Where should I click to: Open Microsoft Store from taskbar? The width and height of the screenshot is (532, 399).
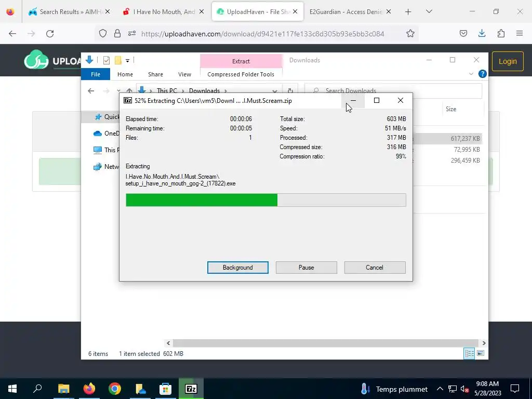click(x=166, y=389)
